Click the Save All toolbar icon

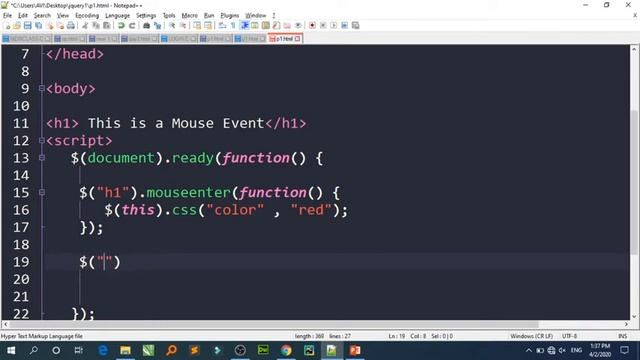(39, 25)
